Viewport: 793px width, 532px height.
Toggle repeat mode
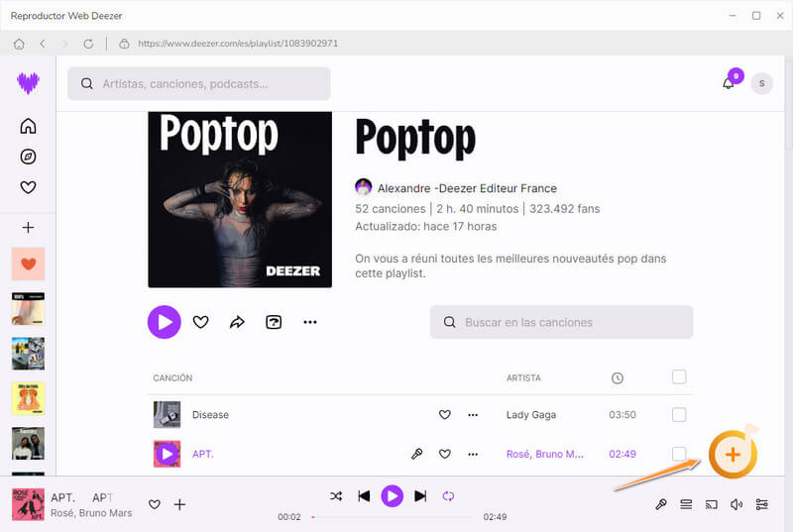(448, 496)
